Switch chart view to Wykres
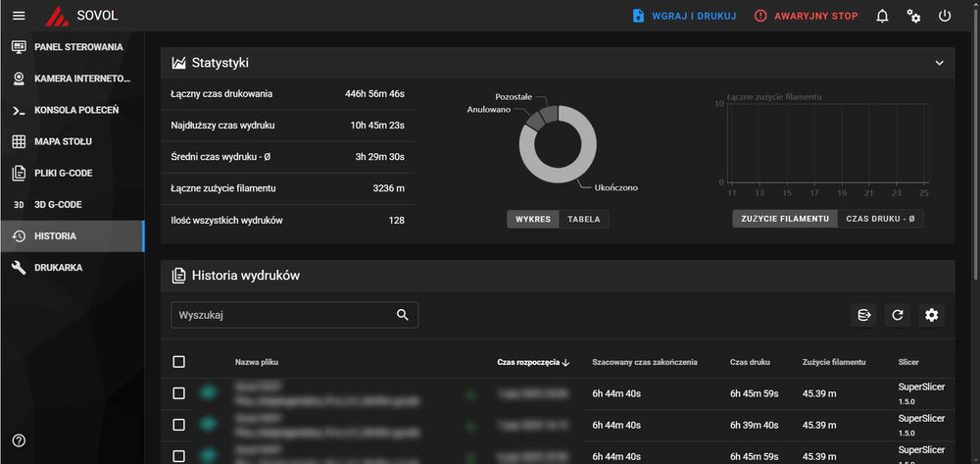Image resolution: width=980 pixels, height=464 pixels. [533, 219]
